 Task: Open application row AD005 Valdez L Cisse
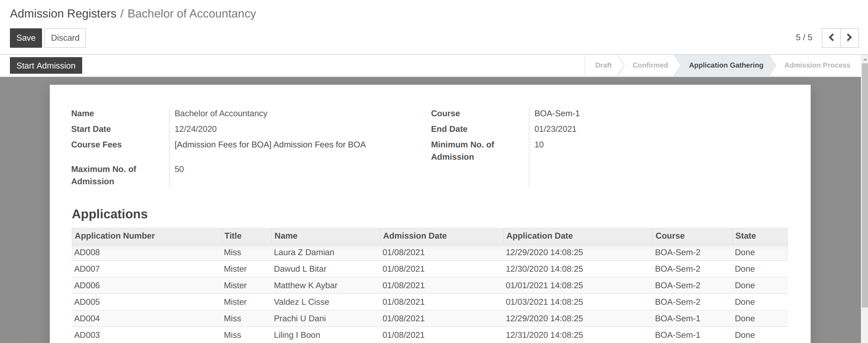point(301,302)
